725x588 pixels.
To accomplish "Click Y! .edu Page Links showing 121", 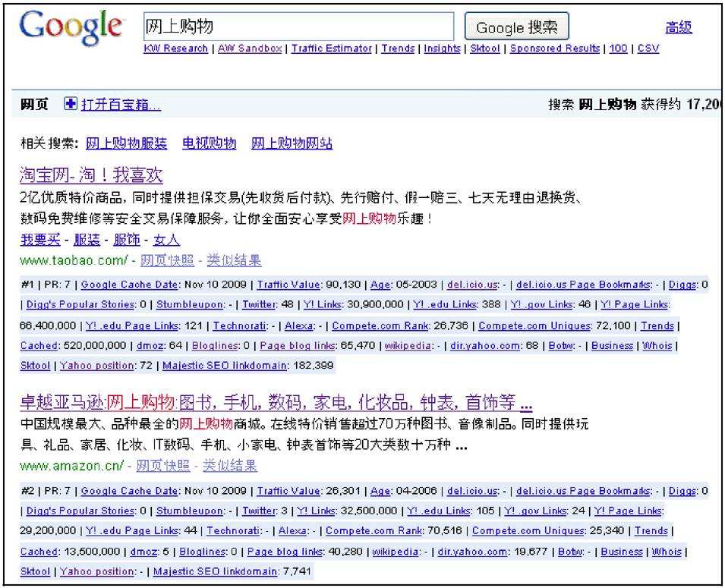I will [132, 326].
